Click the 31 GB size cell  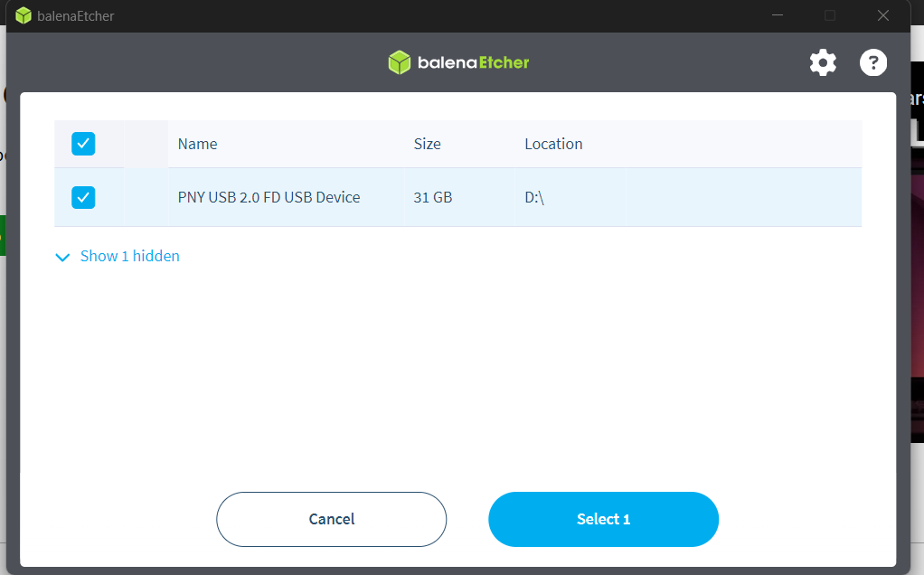[x=432, y=197]
